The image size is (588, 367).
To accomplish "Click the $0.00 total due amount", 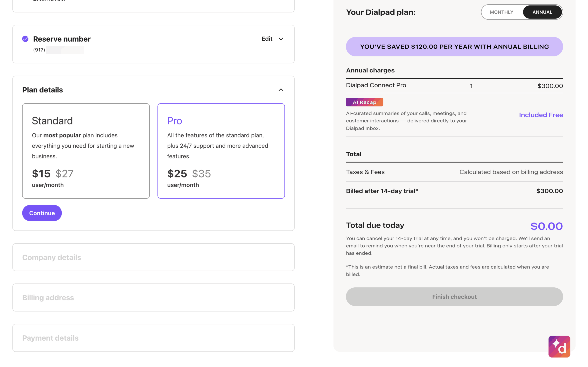I will point(546,226).
